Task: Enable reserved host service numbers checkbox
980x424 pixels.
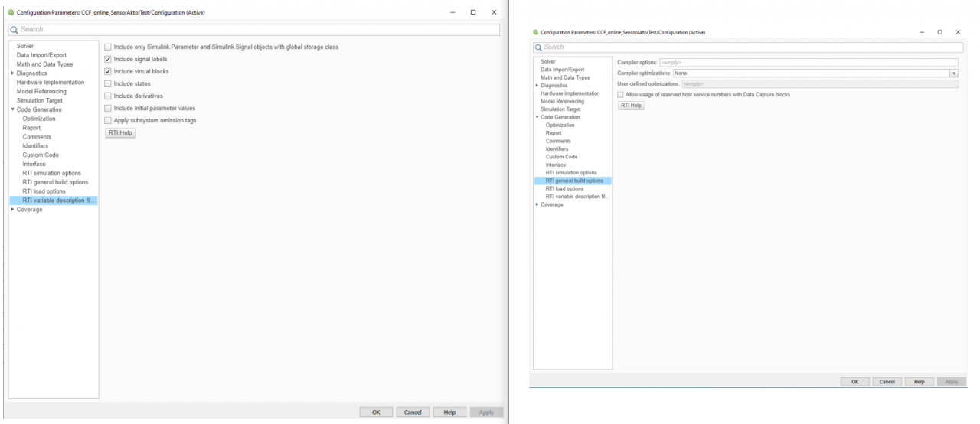Action: [620, 94]
